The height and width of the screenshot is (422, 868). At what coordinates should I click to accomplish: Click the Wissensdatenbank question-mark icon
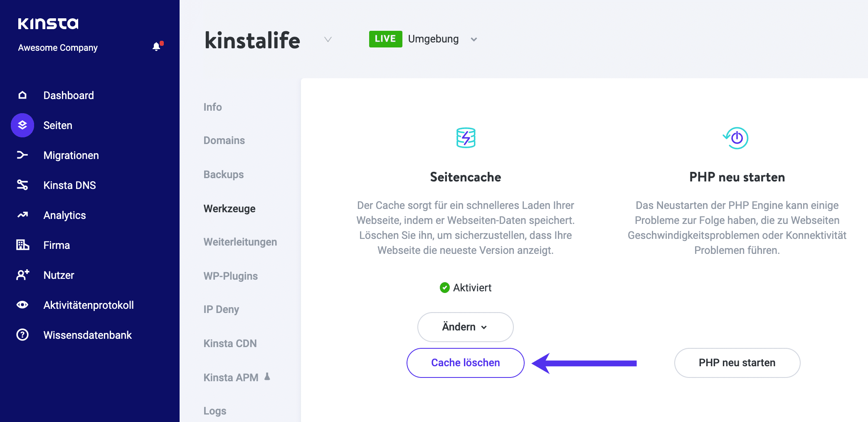coord(22,335)
